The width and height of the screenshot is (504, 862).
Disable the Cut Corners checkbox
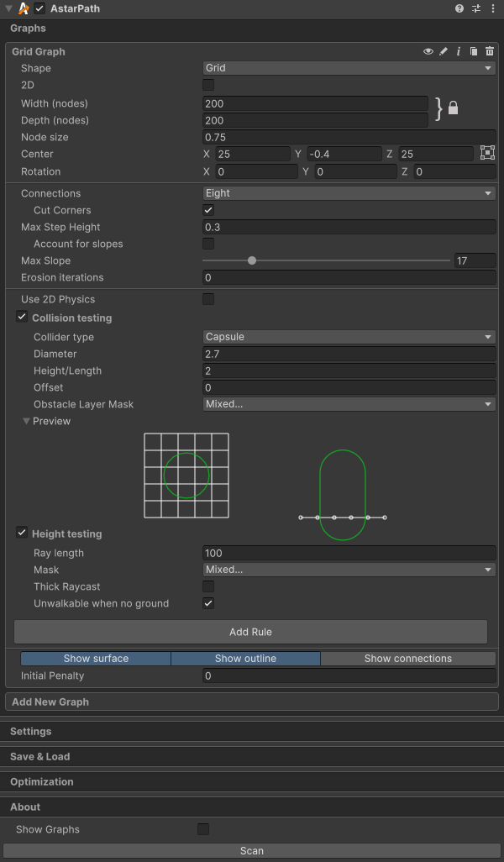click(208, 210)
